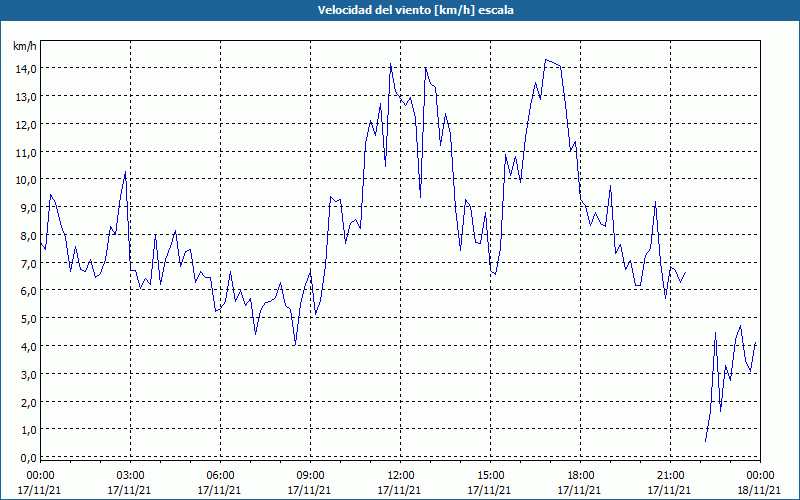Click the '8,0' y-axis value
The image size is (800, 500).
point(27,235)
